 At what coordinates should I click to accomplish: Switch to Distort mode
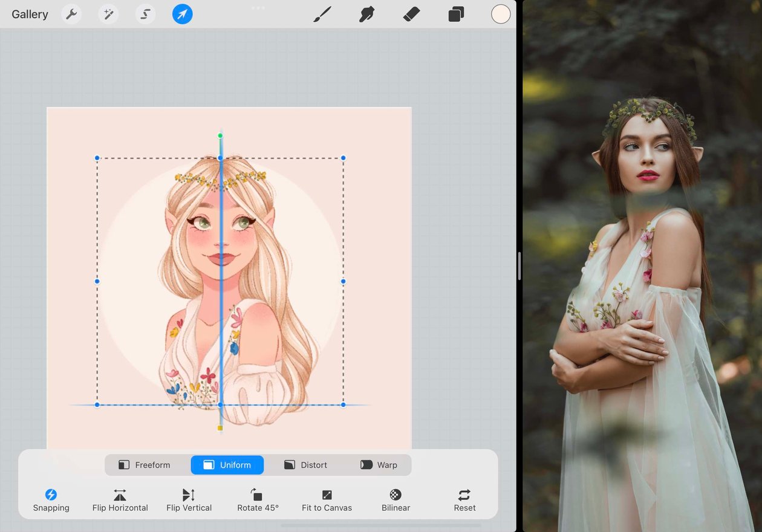305,465
